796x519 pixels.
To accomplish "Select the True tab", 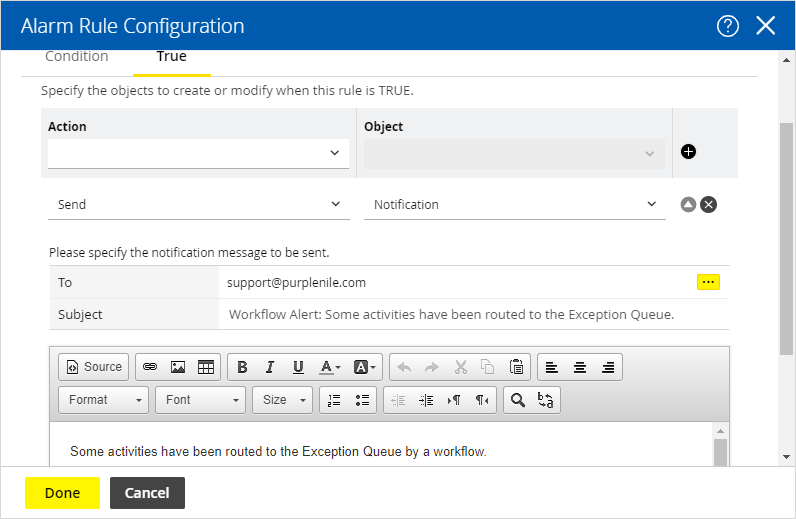I will pyautogui.click(x=172, y=56).
